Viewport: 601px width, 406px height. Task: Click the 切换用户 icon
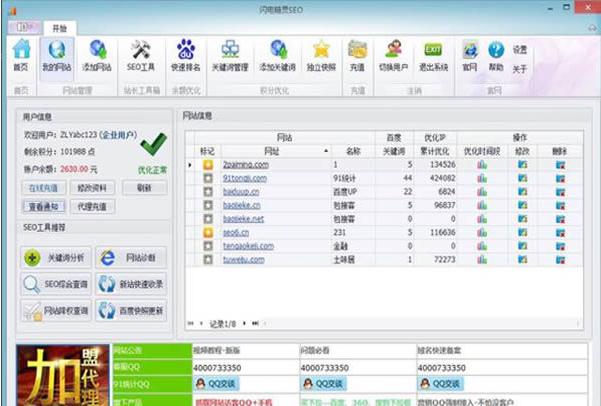pyautogui.click(x=394, y=54)
